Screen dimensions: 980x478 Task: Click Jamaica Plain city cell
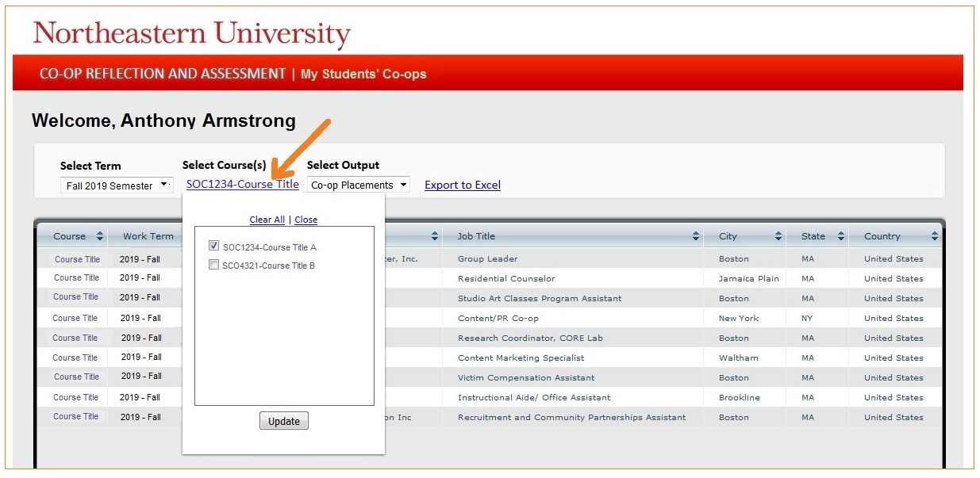coord(748,279)
